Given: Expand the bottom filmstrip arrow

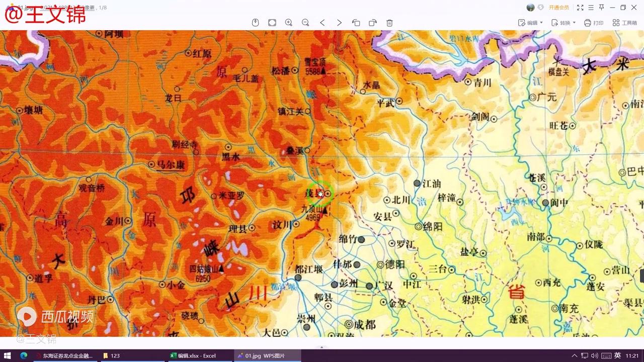Looking at the screenshot, I should click(322, 347).
